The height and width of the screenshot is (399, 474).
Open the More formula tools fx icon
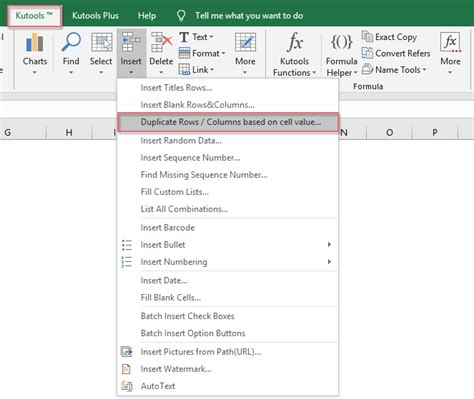coord(450,42)
